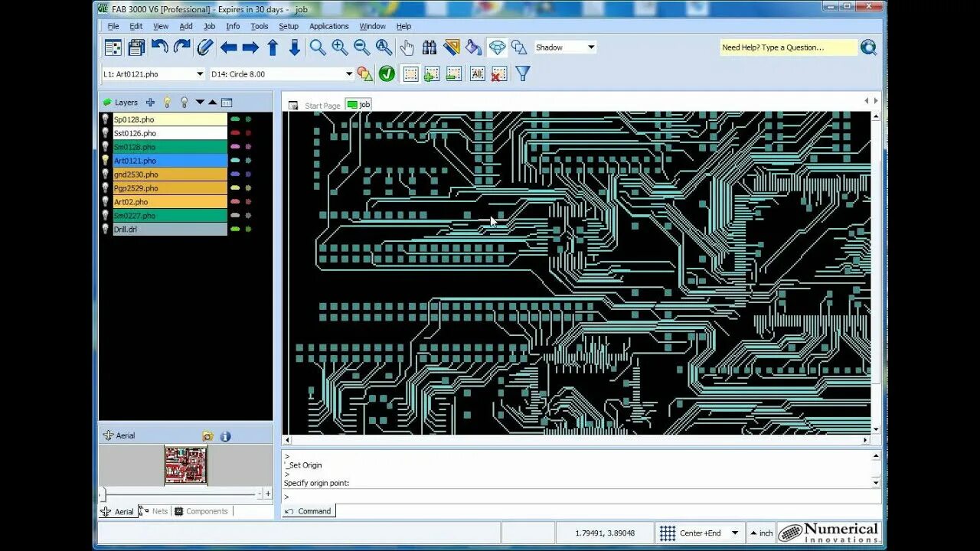The height and width of the screenshot is (551, 980).
Task: Click the gnd2530.pho layer color swatch
Action: tap(170, 174)
